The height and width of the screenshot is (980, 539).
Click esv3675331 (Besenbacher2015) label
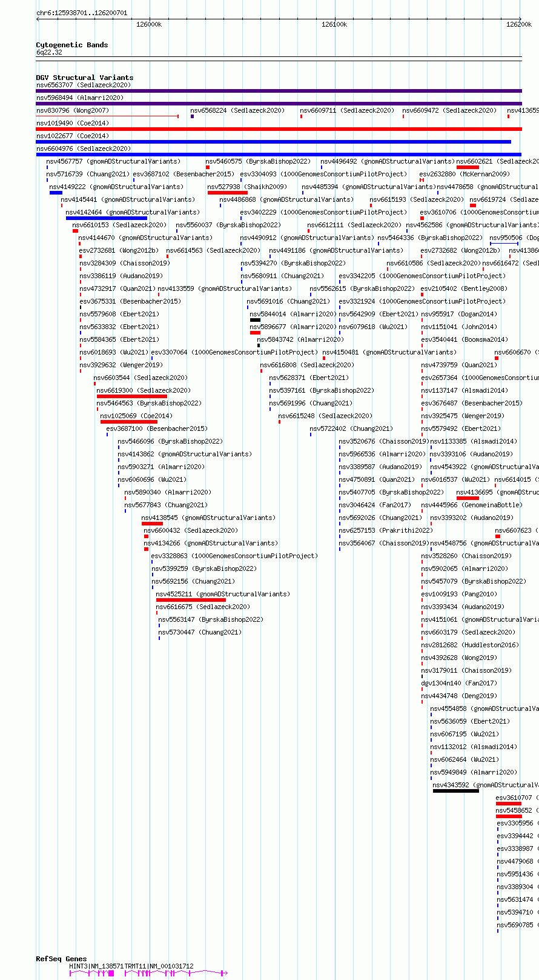pos(130,301)
